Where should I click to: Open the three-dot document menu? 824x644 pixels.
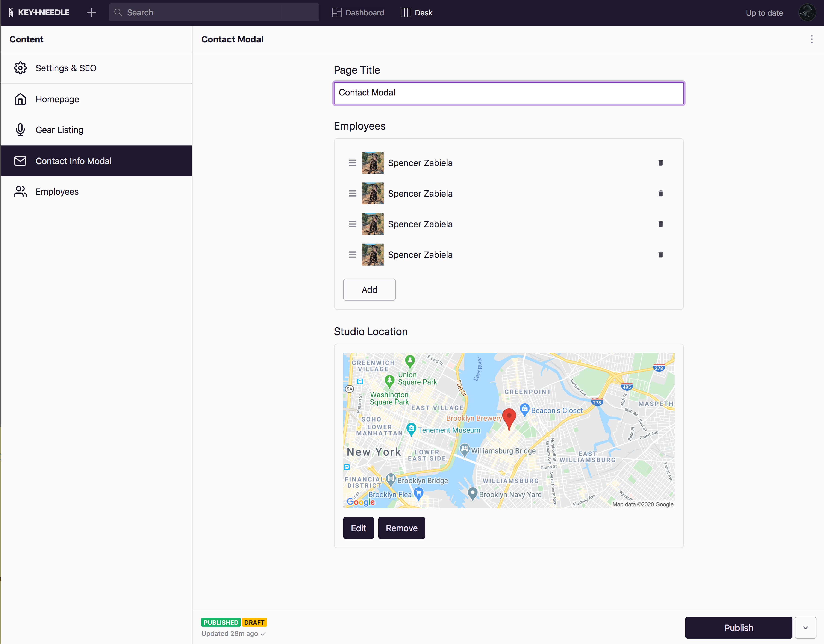pos(812,39)
